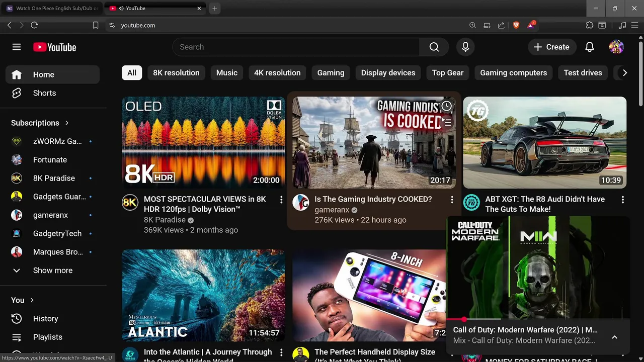The width and height of the screenshot is (644, 362).
Task: Select the 4K resolution chip
Action: point(277,73)
